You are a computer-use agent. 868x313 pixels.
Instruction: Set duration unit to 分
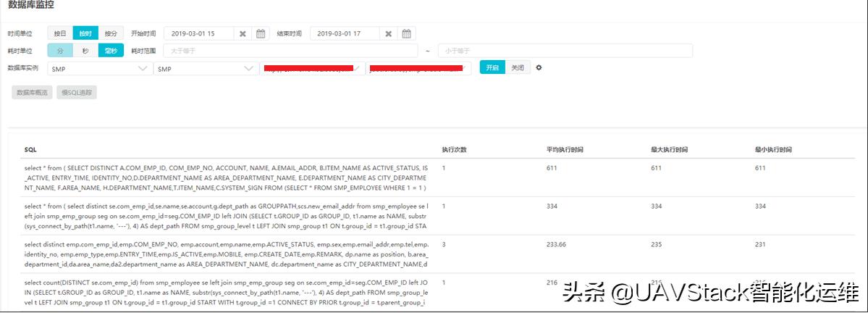(x=60, y=51)
